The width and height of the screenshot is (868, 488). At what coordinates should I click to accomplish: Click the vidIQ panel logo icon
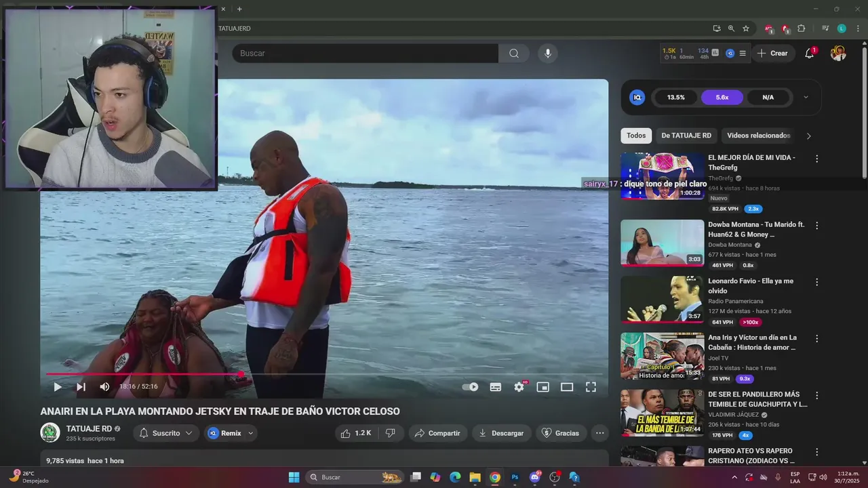click(637, 98)
